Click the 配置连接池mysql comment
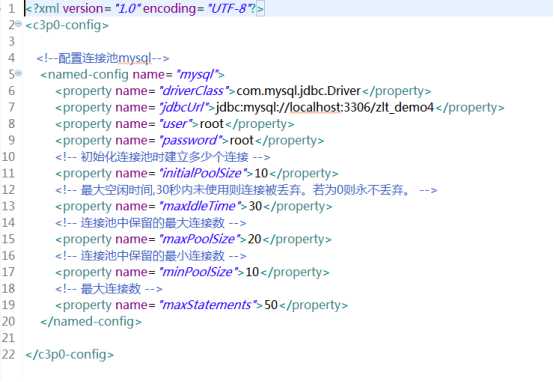Viewport: 554px width, 382px height. coord(103,58)
